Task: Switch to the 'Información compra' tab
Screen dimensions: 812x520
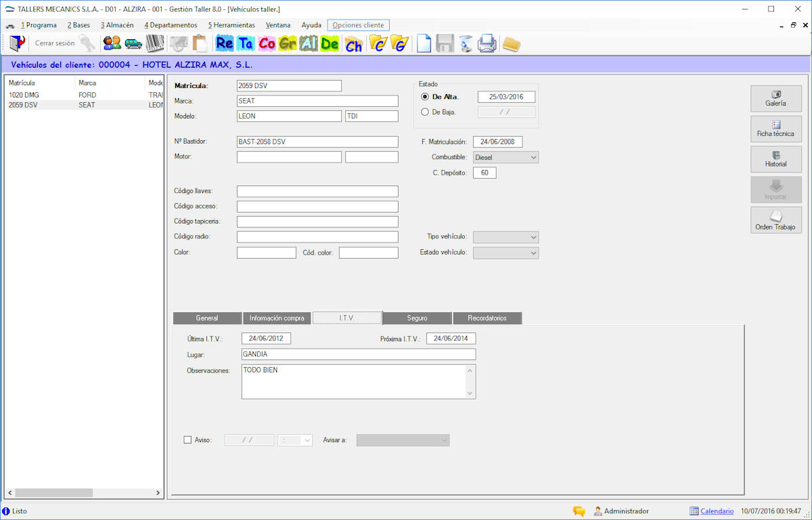Action: [x=277, y=318]
